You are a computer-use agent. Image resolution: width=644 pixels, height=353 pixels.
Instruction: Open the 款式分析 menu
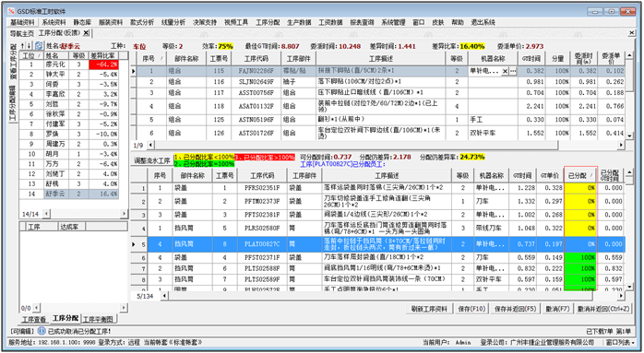click(x=142, y=22)
